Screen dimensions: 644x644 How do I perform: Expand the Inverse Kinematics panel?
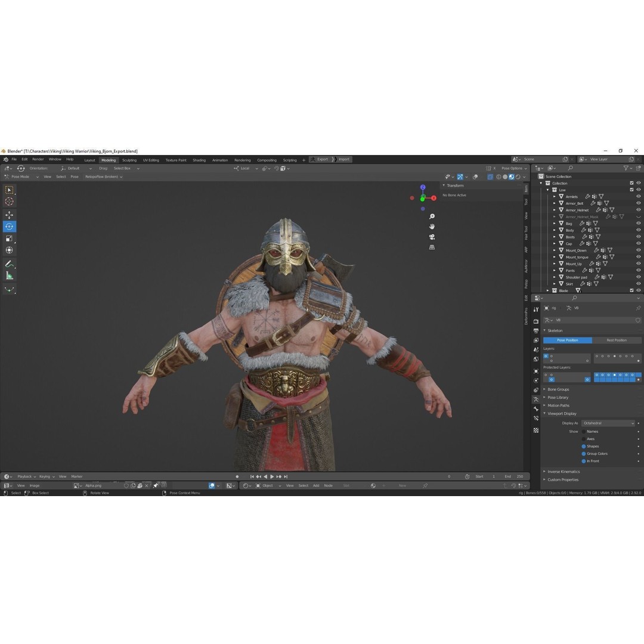(x=563, y=472)
